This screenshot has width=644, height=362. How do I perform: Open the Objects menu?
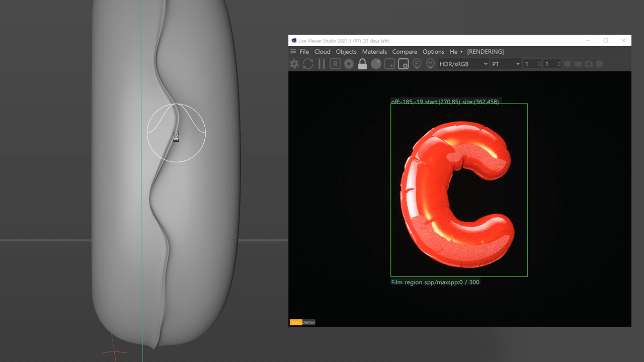[x=346, y=52]
